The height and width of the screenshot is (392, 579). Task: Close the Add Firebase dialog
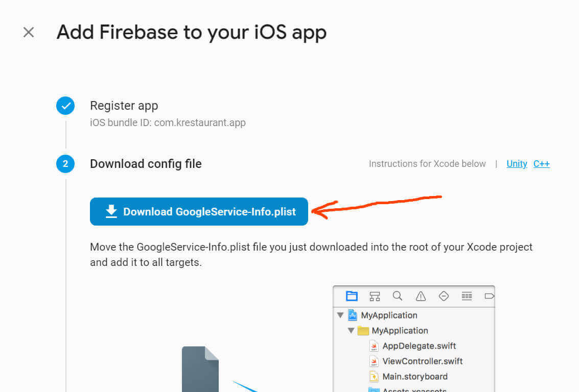[x=29, y=33]
